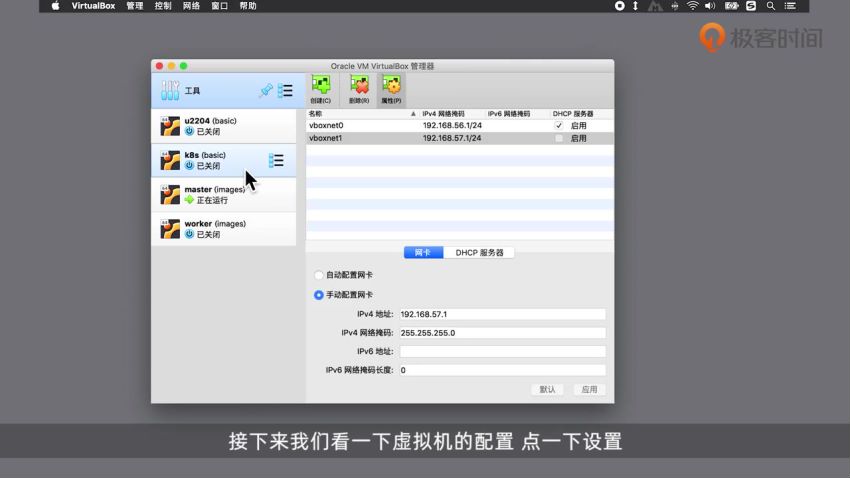
Task: Select automatic adapter configuration radio button
Action: (319, 275)
